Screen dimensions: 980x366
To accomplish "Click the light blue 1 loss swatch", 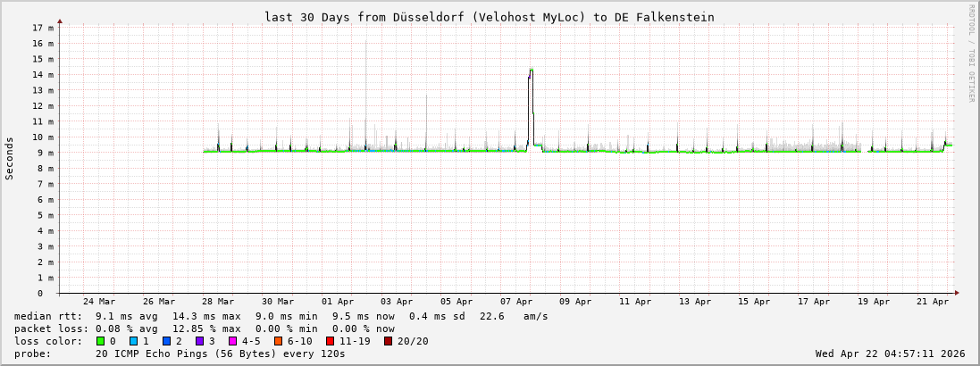I will 133,341.
